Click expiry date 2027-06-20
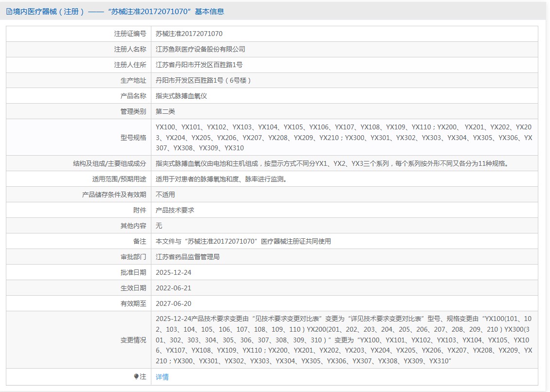Screen dimensions: 550x392 [173, 303]
